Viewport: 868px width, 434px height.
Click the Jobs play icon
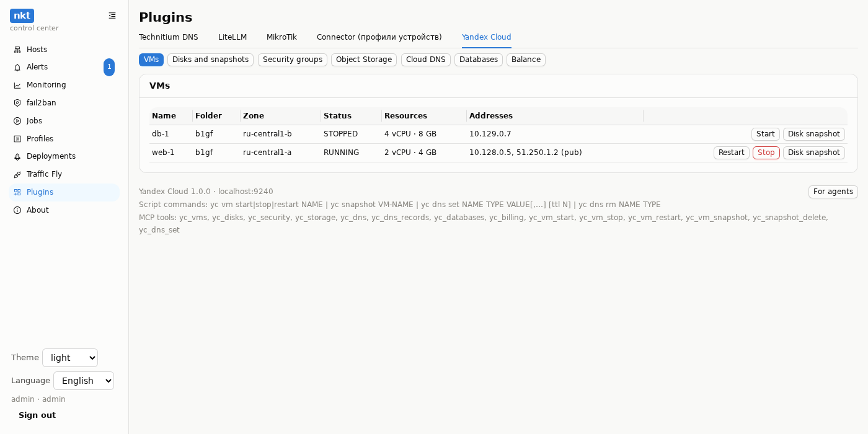[17, 121]
